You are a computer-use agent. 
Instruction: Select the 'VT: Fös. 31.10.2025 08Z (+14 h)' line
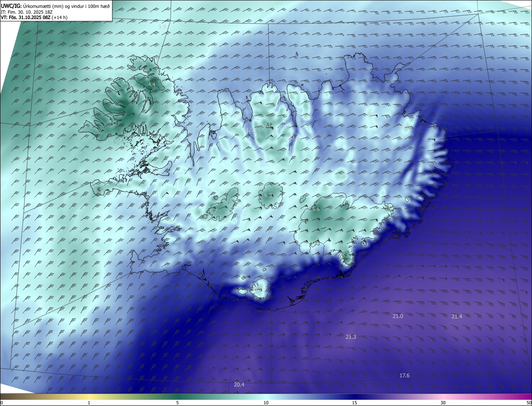[x=34, y=17]
